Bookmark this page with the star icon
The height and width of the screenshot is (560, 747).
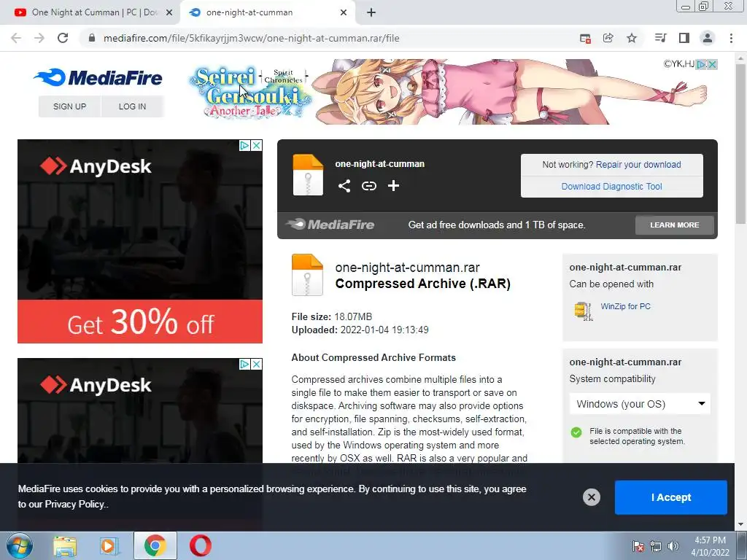(632, 38)
